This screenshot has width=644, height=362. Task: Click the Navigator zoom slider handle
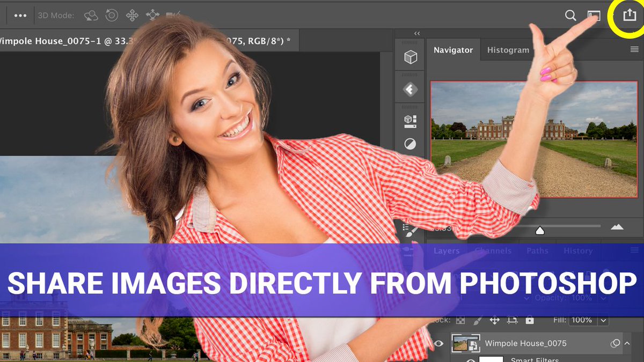point(540,230)
